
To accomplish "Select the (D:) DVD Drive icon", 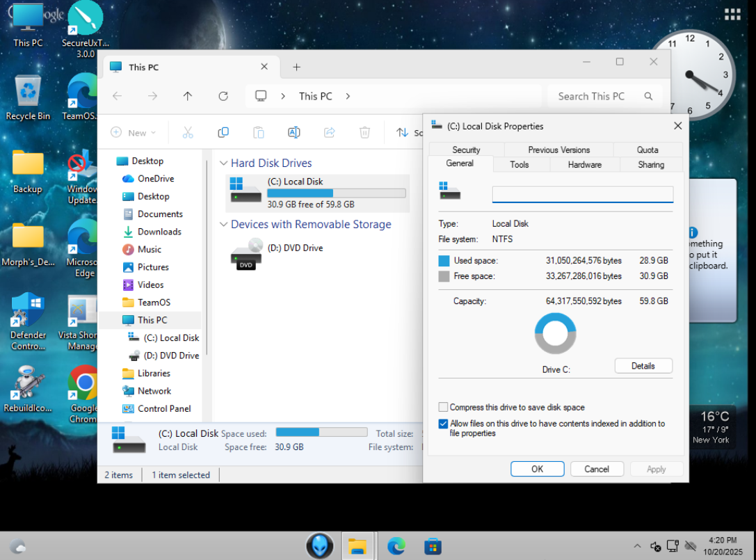I will (246, 253).
